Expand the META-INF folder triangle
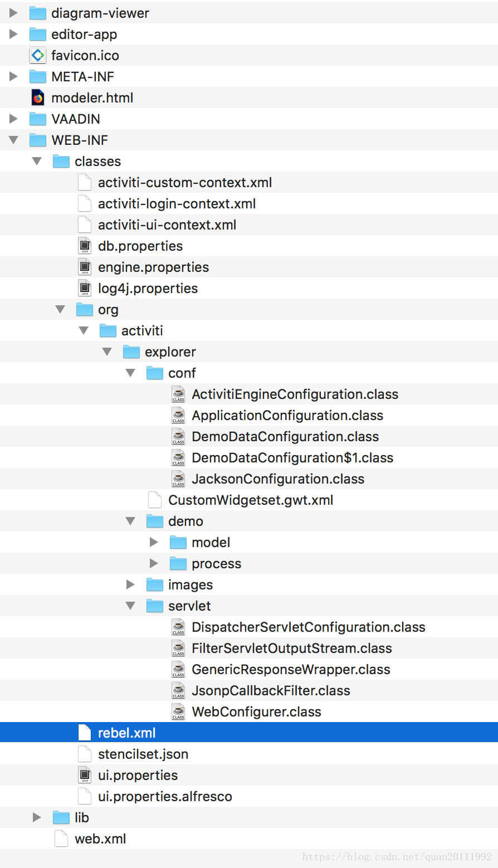 (x=14, y=76)
